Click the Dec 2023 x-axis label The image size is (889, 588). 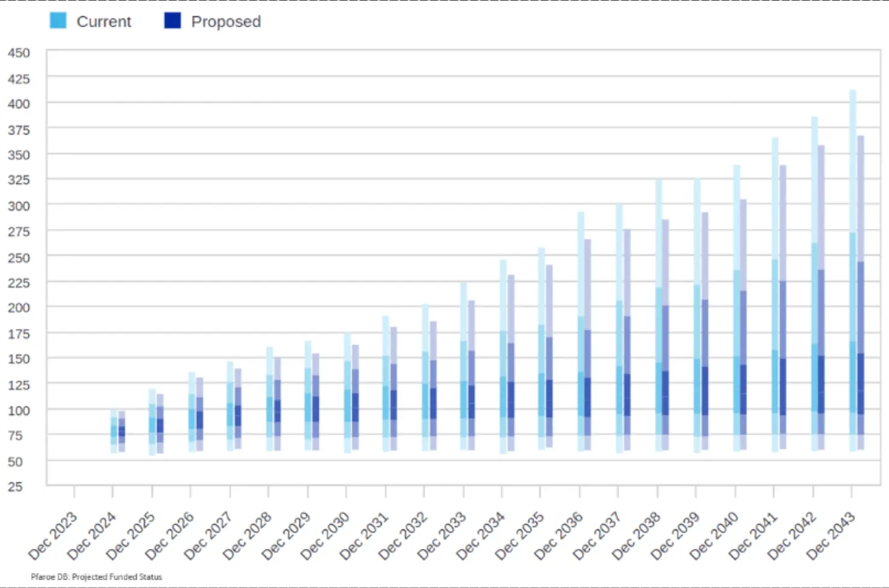(x=53, y=535)
